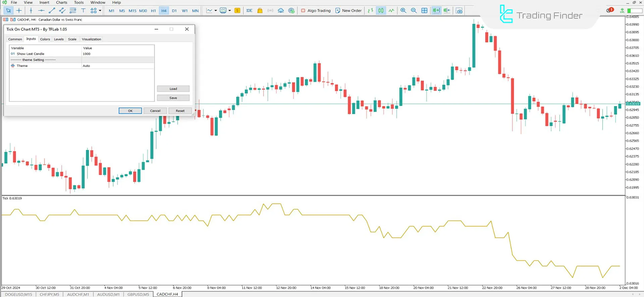Click the zoom in magnifier icon
This screenshot has width=644, height=297.
pos(403,11)
